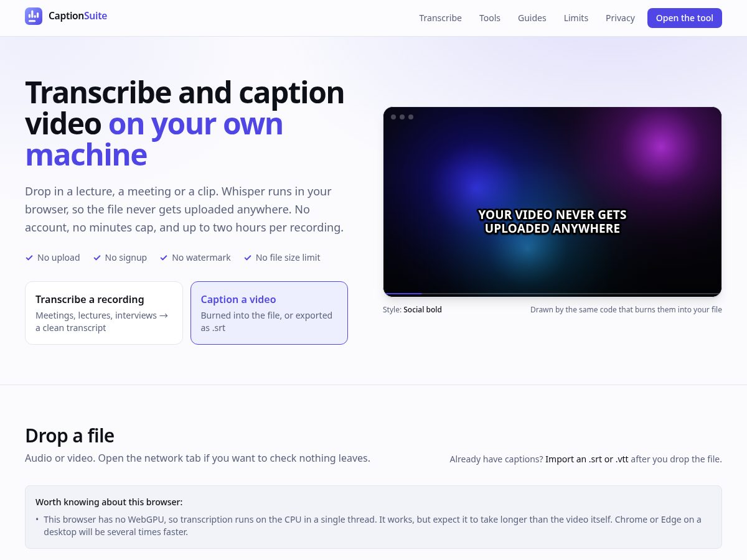This screenshot has height=560, width=747.
Task: Click the CaptionSuite logo icon
Action: 34,16
